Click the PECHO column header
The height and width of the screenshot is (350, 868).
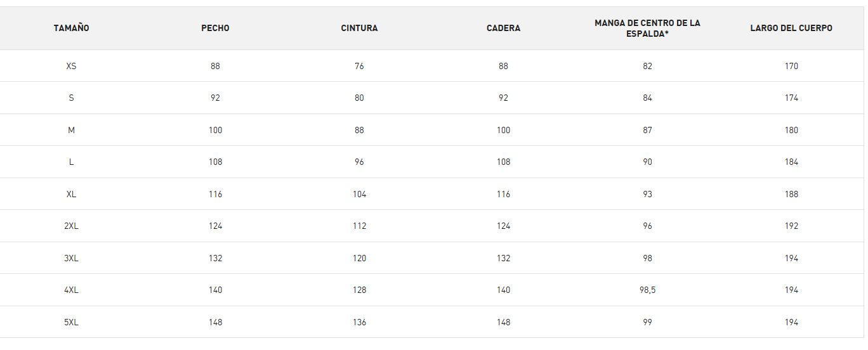(x=215, y=29)
